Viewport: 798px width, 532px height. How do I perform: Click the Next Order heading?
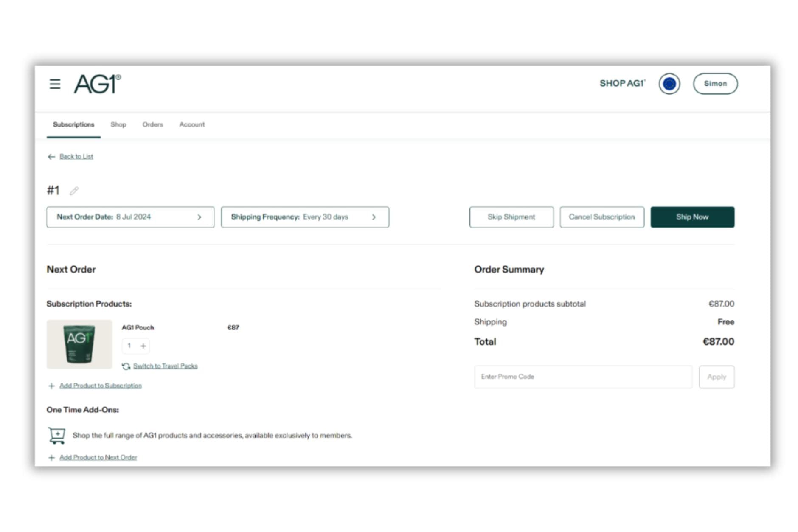coord(71,270)
